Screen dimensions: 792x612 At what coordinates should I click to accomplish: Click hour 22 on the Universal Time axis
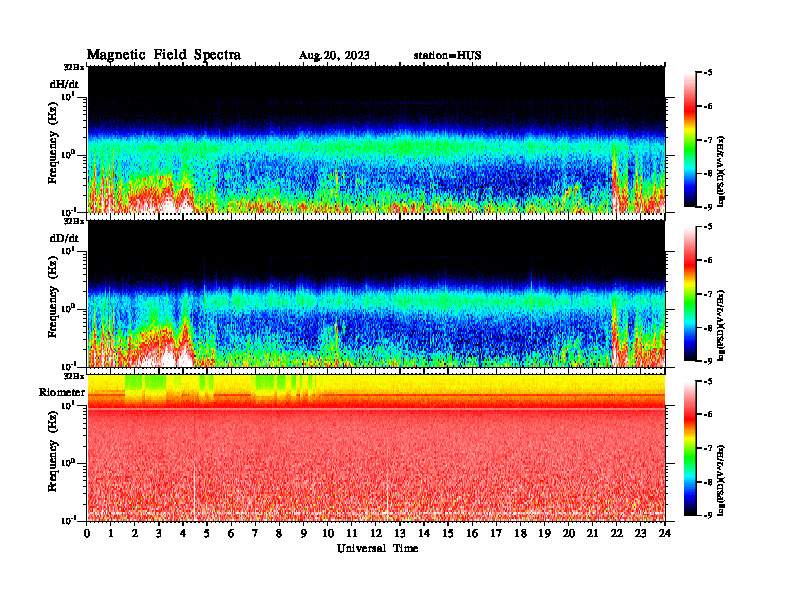click(x=616, y=534)
